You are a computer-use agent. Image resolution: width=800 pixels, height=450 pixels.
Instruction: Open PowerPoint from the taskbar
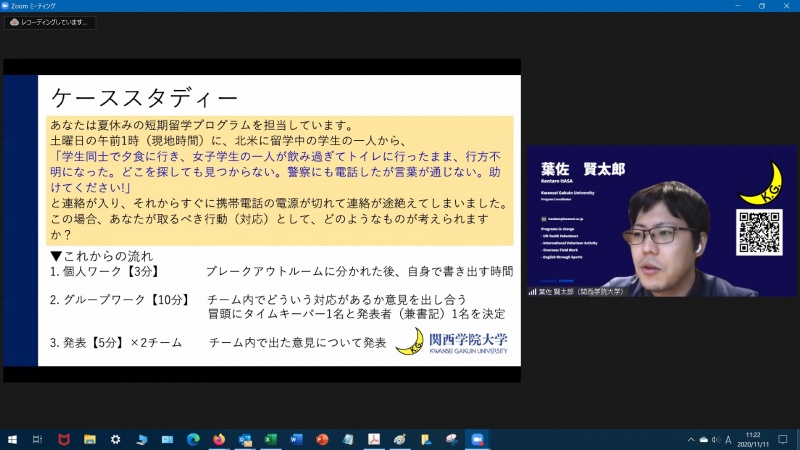pyautogui.click(x=322, y=439)
